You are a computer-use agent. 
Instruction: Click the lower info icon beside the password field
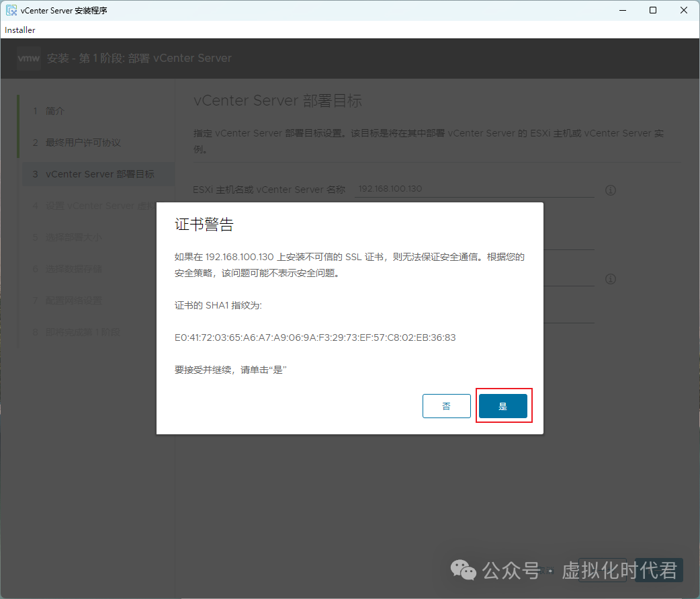(x=610, y=279)
